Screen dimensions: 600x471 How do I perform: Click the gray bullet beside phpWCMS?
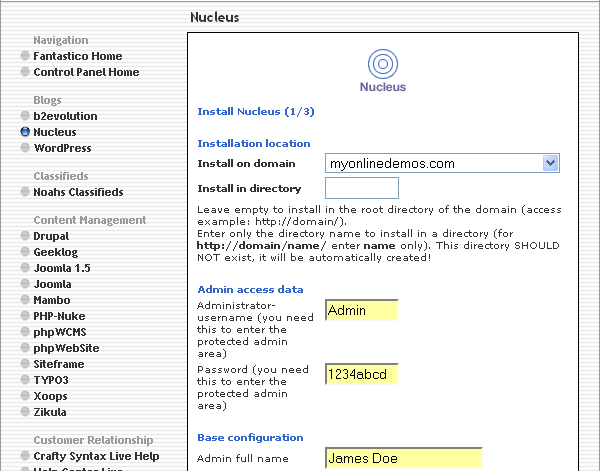[x=25, y=332]
